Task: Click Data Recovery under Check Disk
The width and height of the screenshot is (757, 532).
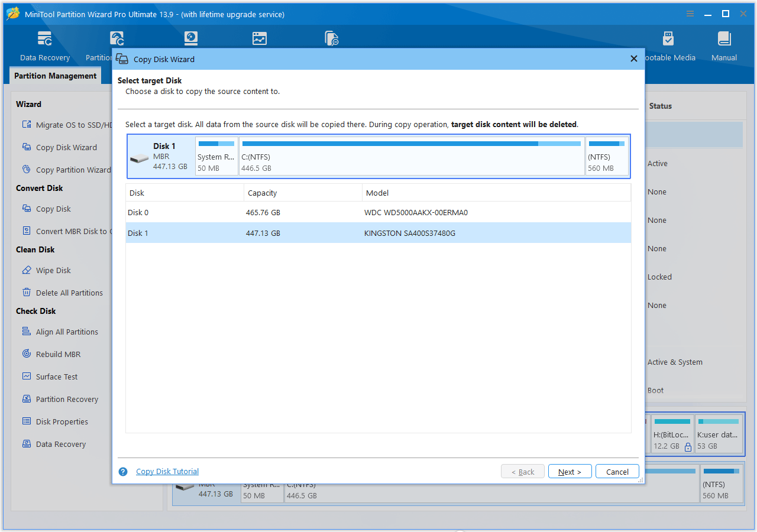Action: point(53,444)
